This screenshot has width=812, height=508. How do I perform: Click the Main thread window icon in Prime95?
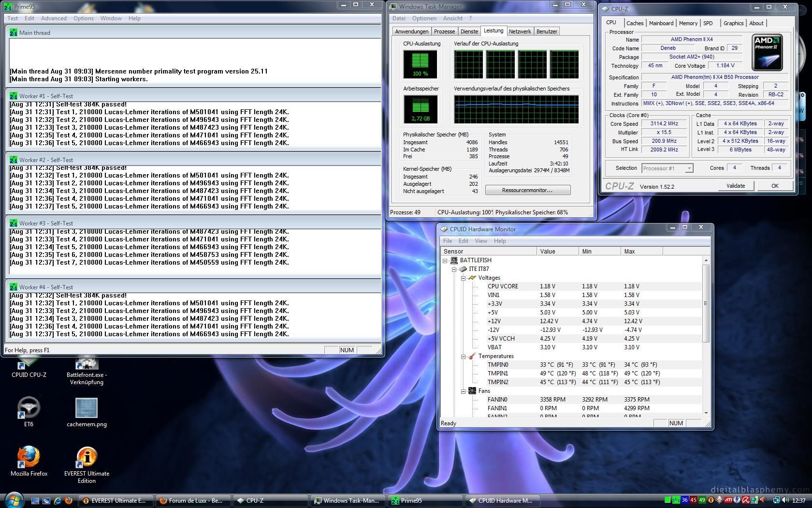tap(14, 32)
